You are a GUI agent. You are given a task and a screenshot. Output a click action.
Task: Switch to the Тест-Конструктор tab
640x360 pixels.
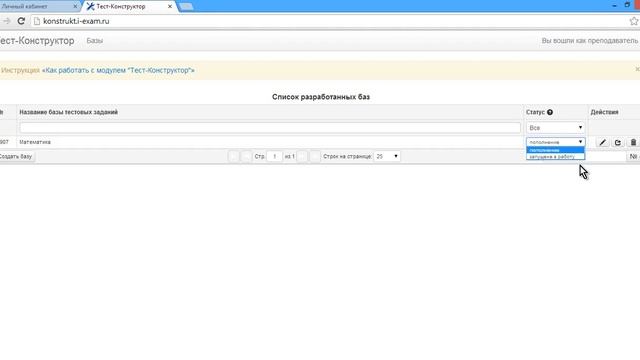tap(129, 7)
